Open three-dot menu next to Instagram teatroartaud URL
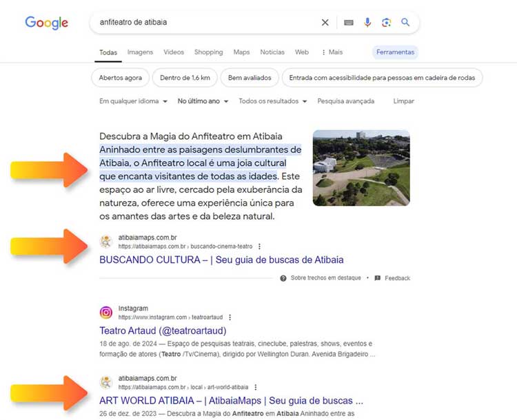 click(230, 317)
